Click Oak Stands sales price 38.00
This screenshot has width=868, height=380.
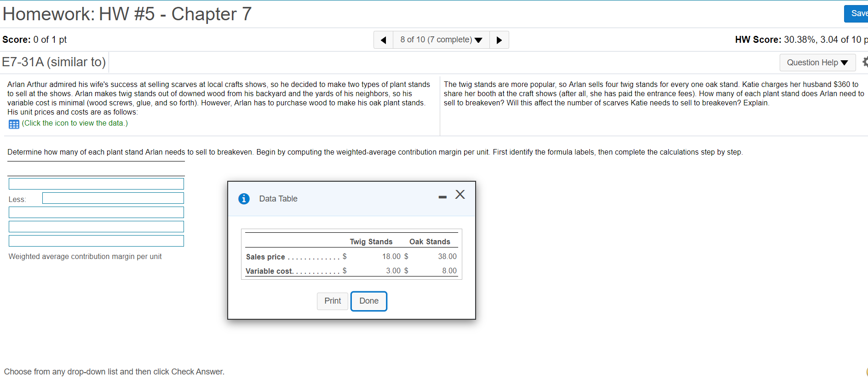click(x=447, y=257)
